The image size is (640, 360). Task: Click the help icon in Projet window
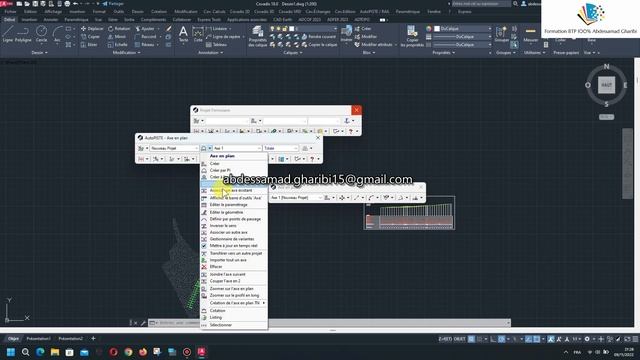pos(351,131)
